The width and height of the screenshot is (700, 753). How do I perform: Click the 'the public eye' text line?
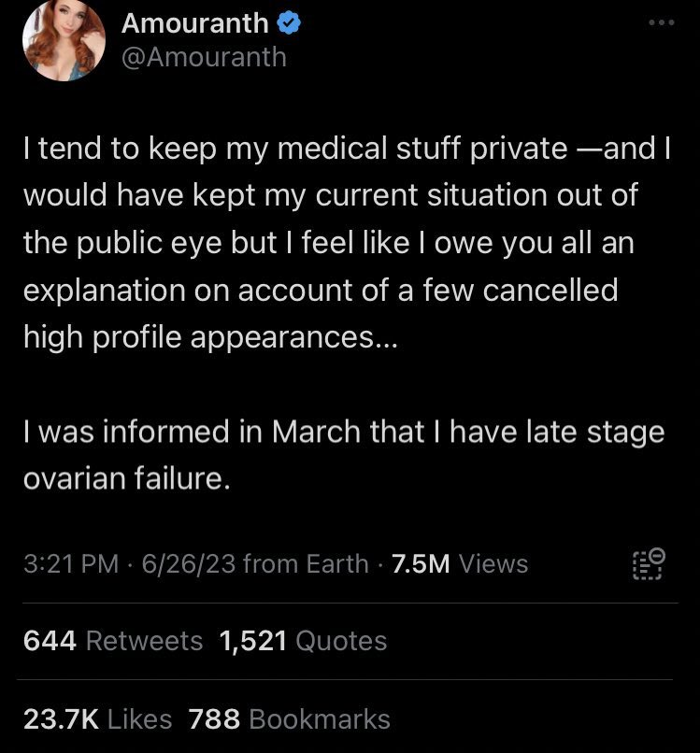[x=329, y=243]
